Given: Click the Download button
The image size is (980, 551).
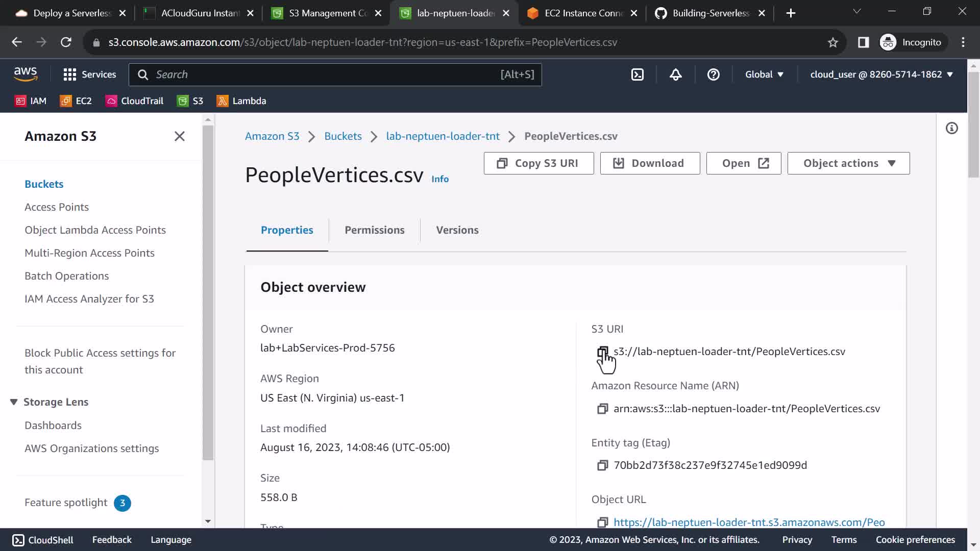Looking at the screenshot, I should coord(650,163).
